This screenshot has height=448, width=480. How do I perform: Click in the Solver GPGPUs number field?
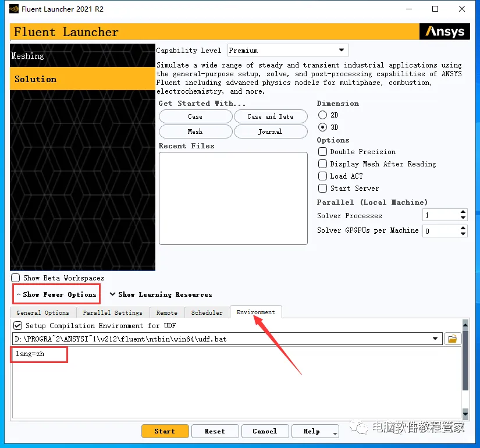440,231
